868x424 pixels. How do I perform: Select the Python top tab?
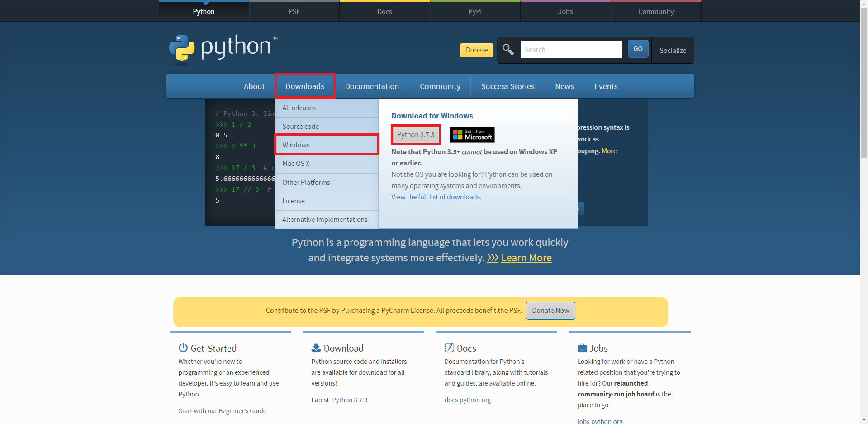(204, 11)
